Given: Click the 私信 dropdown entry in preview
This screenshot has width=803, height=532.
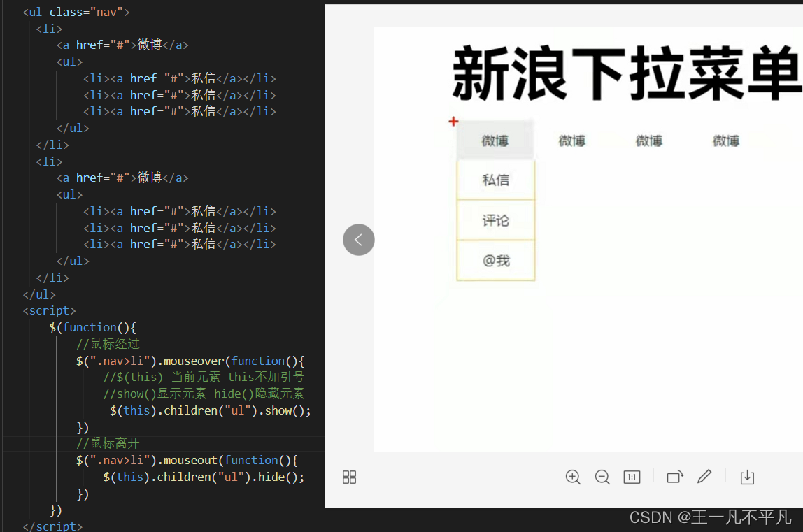Looking at the screenshot, I should coord(496,180).
